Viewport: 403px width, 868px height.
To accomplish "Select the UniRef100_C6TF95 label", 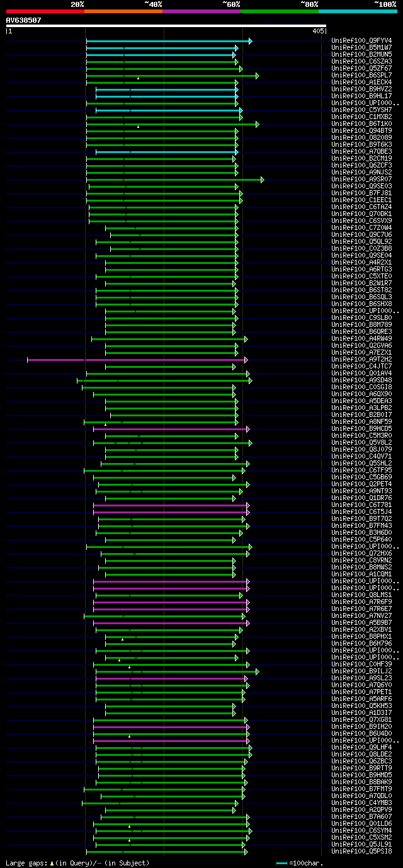I will tap(361, 471).
